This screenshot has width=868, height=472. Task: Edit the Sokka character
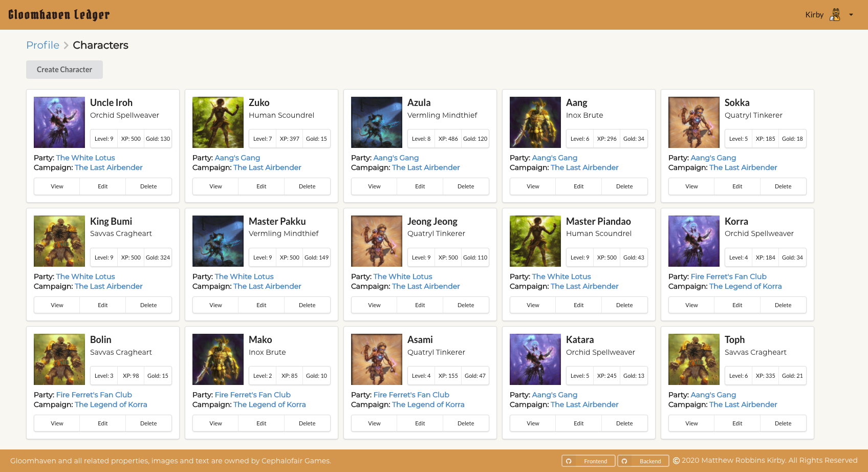737,186
